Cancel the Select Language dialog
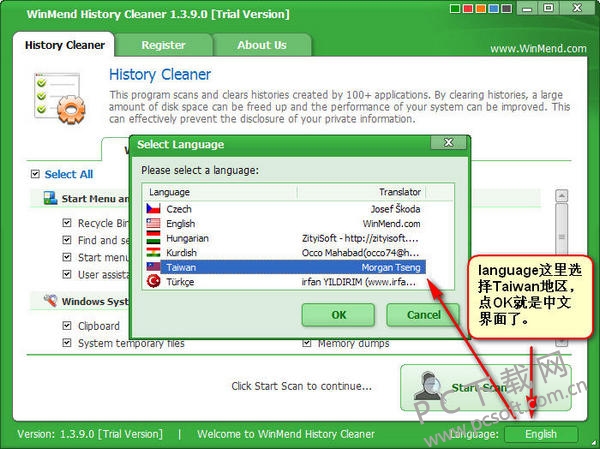Image resolution: width=600 pixels, height=449 pixels. click(423, 315)
